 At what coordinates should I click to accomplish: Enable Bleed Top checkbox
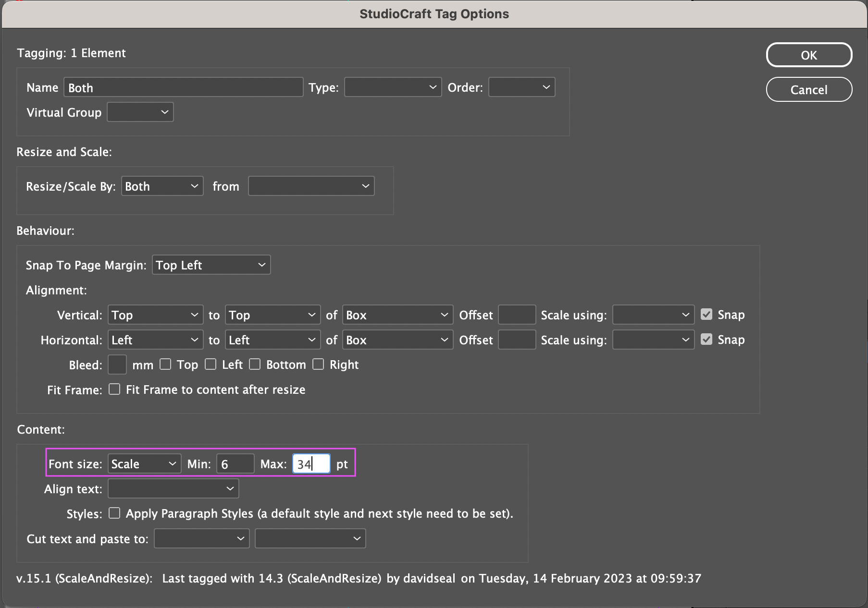click(165, 365)
